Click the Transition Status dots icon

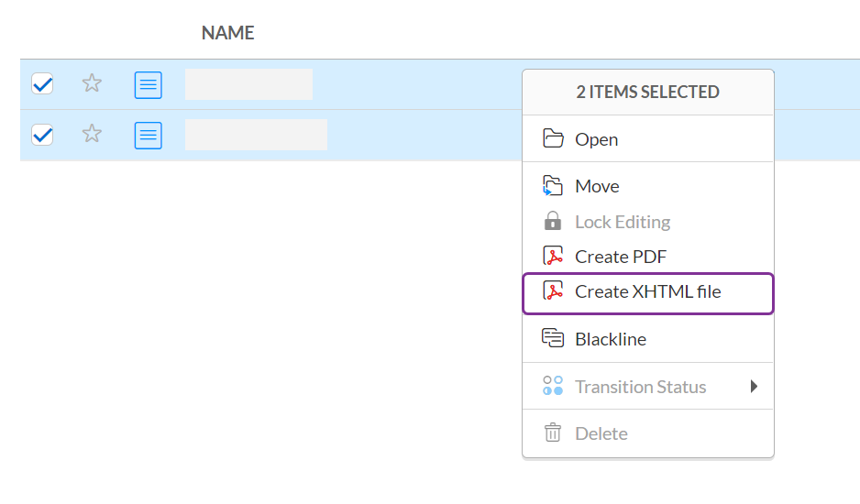pos(553,386)
